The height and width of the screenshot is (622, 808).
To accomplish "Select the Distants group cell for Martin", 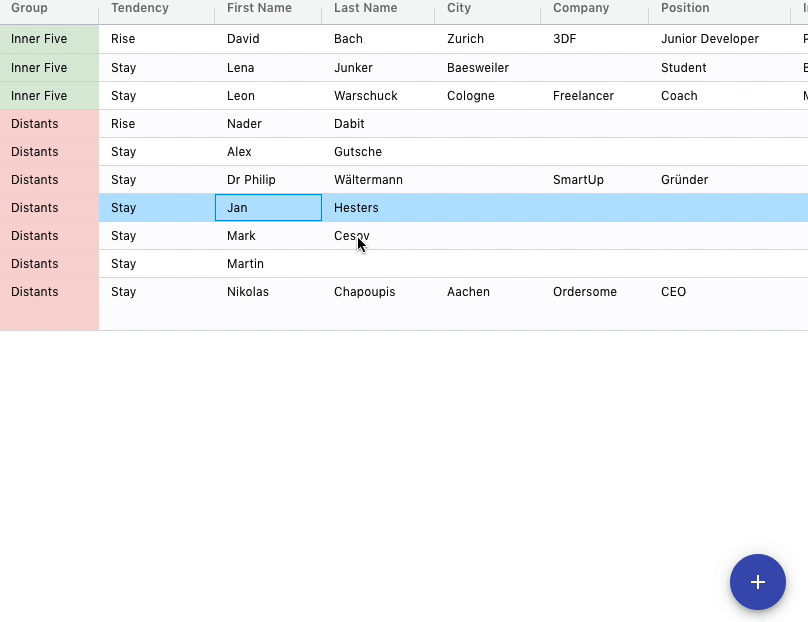I will click(49, 264).
